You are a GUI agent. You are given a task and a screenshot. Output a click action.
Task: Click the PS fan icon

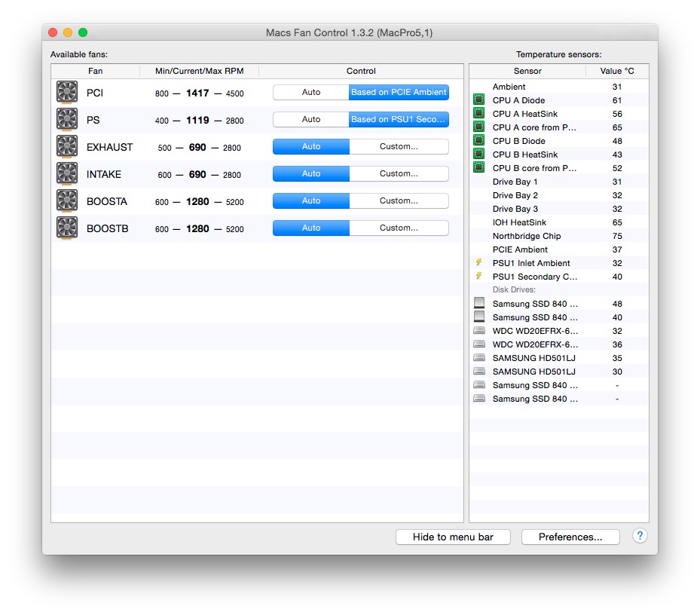tap(67, 119)
